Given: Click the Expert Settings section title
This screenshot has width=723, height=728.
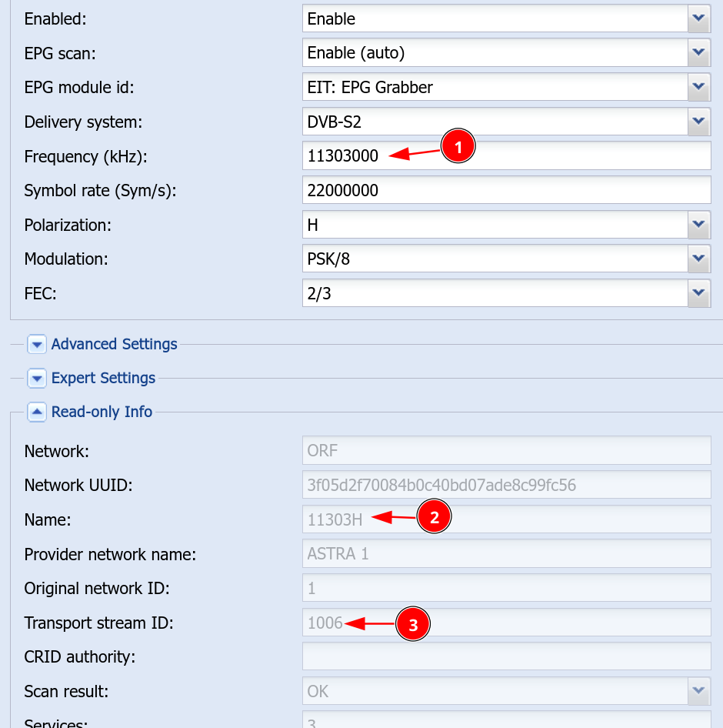Looking at the screenshot, I should click(103, 378).
